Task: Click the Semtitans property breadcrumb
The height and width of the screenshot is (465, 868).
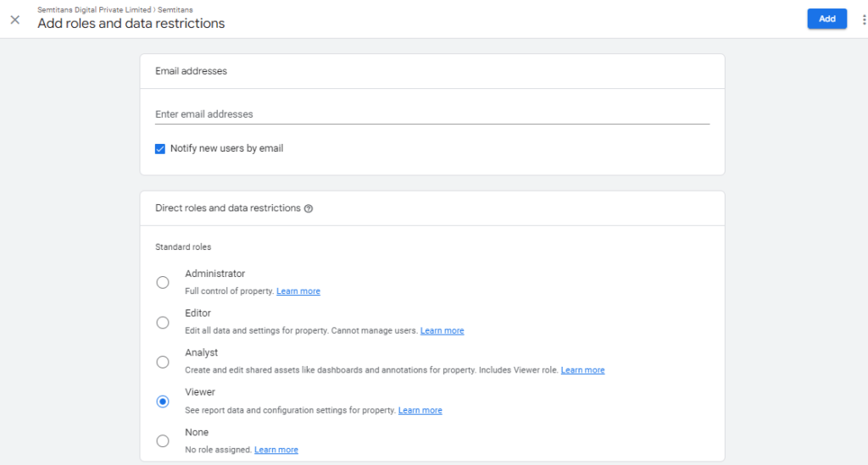Action: (175, 10)
